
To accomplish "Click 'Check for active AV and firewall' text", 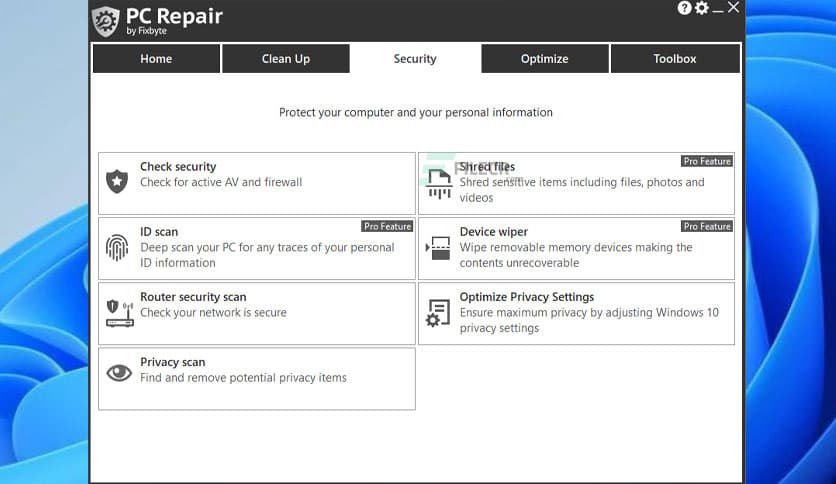I will [221, 182].
